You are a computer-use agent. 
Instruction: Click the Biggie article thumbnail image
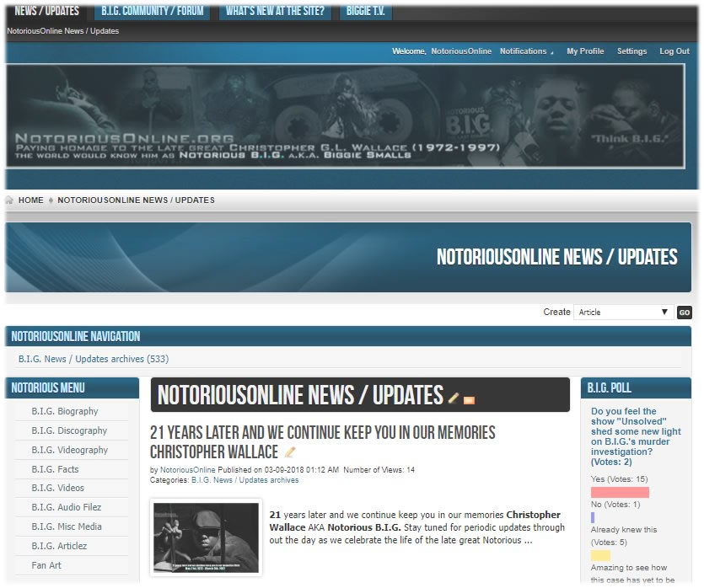(206, 537)
